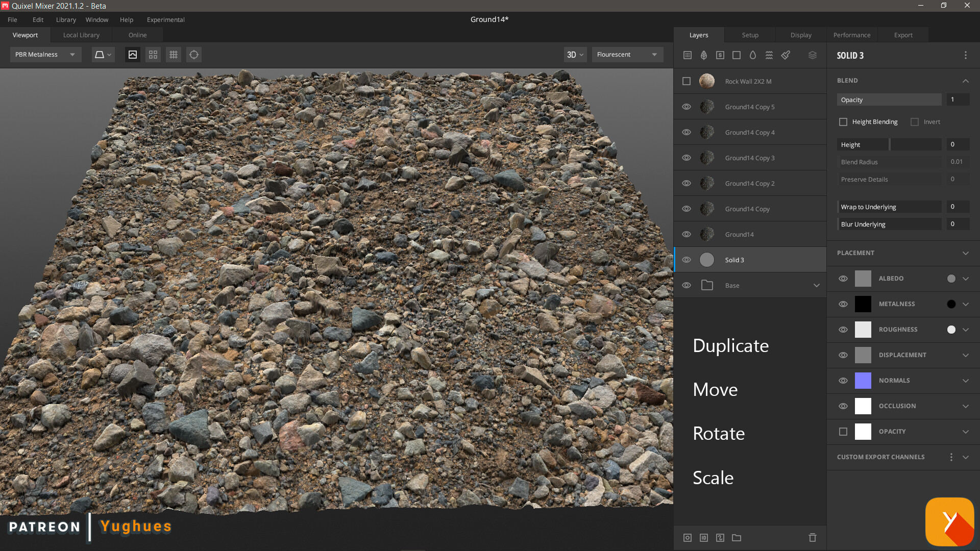Screen dimensions: 980x551
Task: Select the Rotate option
Action: (719, 433)
